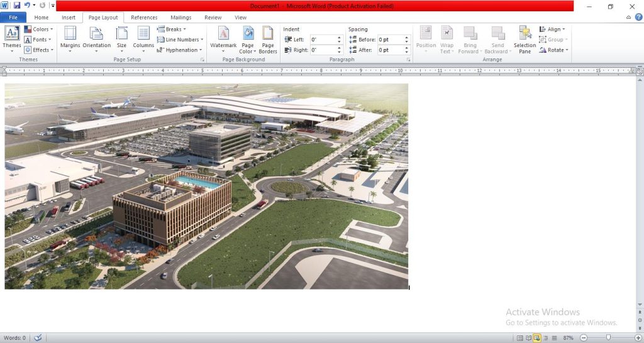
Task: Increase Indent Left with spinner arrows
Action: [339, 40]
